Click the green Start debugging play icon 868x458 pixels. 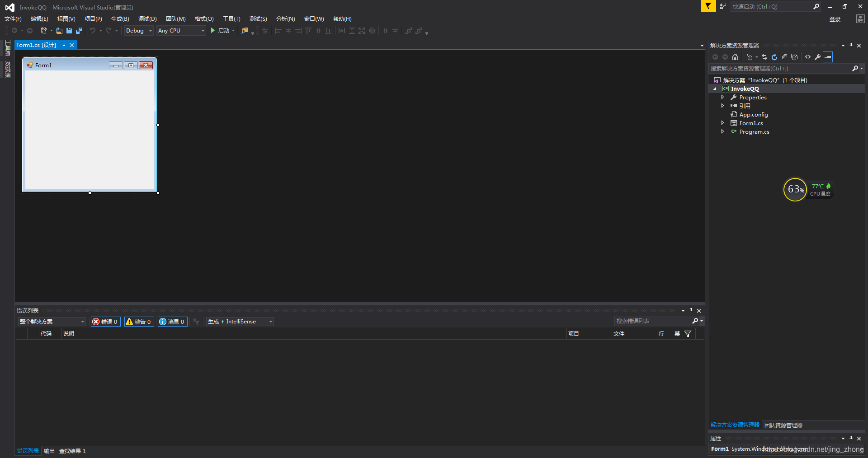pos(213,31)
